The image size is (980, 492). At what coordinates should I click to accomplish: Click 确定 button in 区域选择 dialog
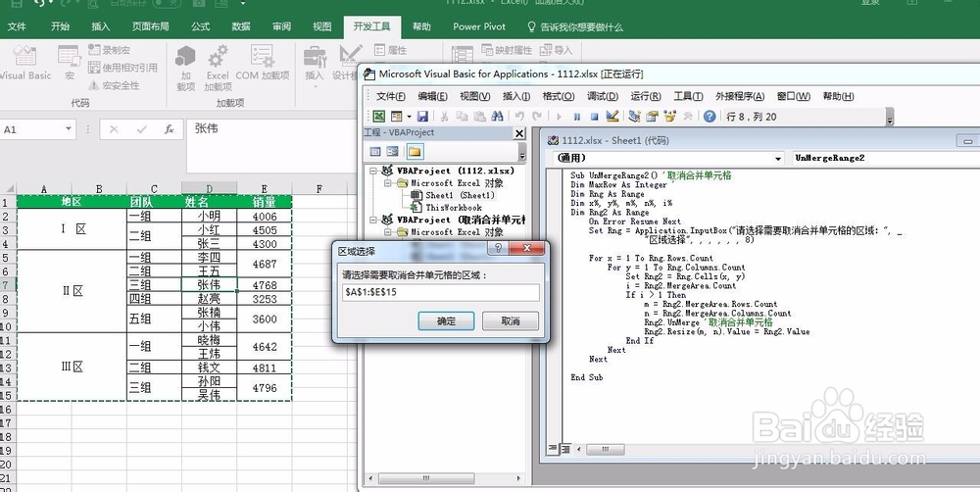click(x=446, y=321)
